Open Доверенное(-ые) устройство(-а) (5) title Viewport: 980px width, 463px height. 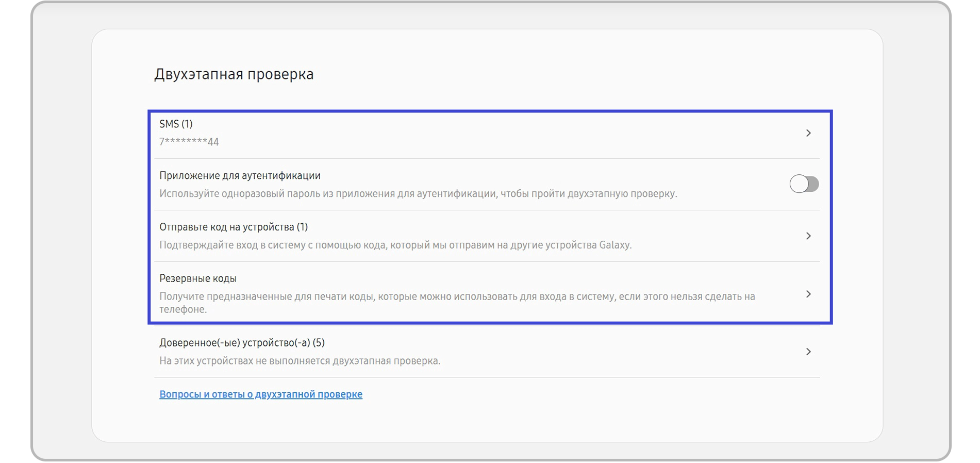point(242,343)
